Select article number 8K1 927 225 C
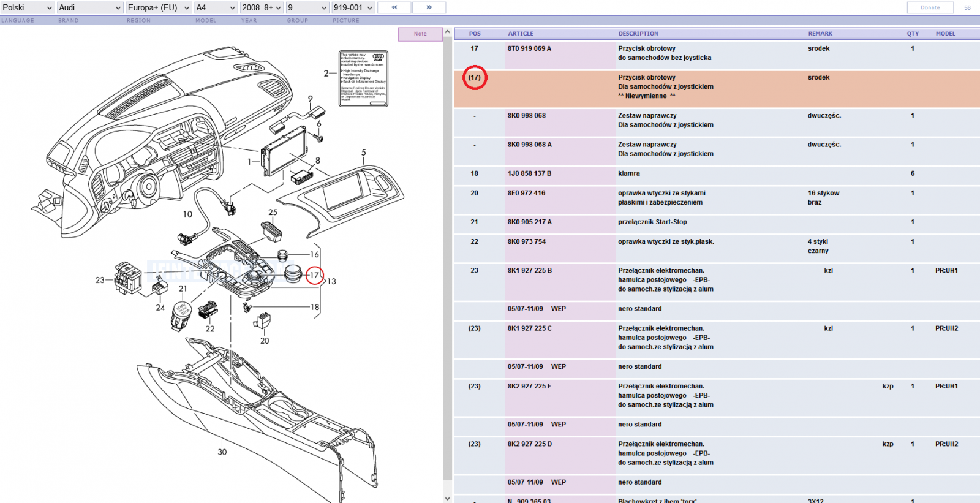 pos(530,328)
